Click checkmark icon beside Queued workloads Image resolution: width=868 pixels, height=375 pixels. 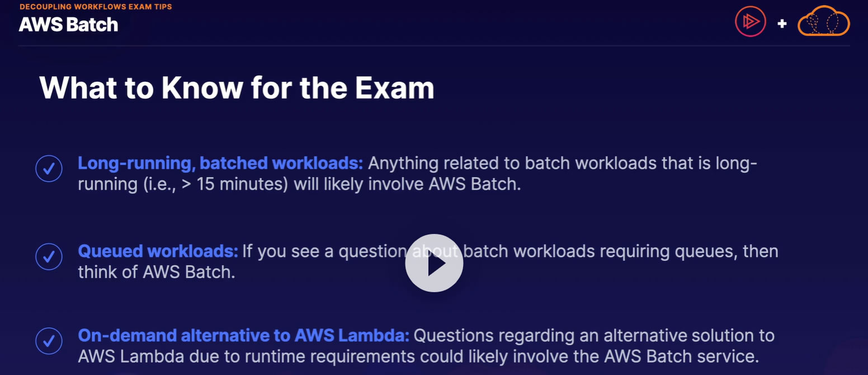49,256
